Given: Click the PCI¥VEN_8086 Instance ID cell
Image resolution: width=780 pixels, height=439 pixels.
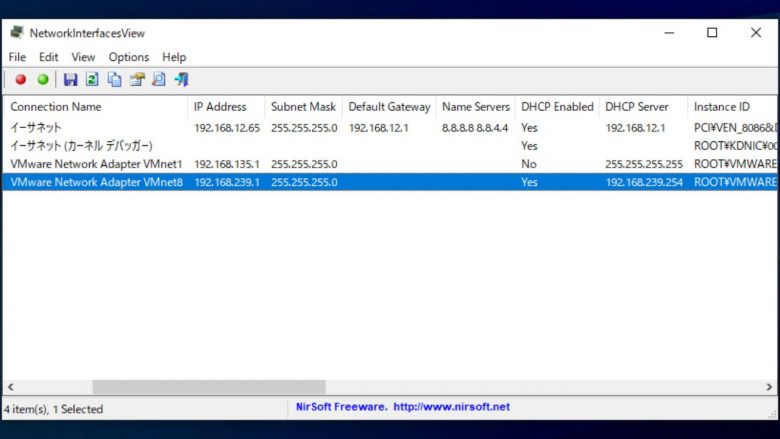Looking at the screenshot, I should [735, 128].
